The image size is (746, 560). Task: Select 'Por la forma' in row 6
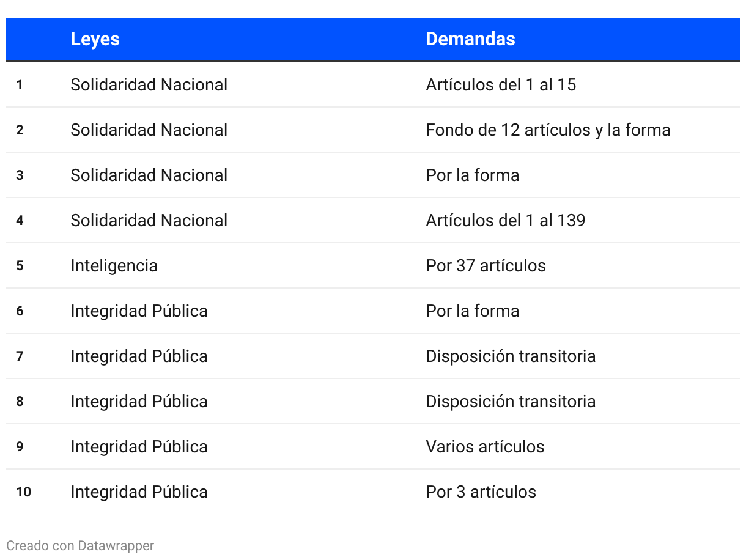click(472, 311)
